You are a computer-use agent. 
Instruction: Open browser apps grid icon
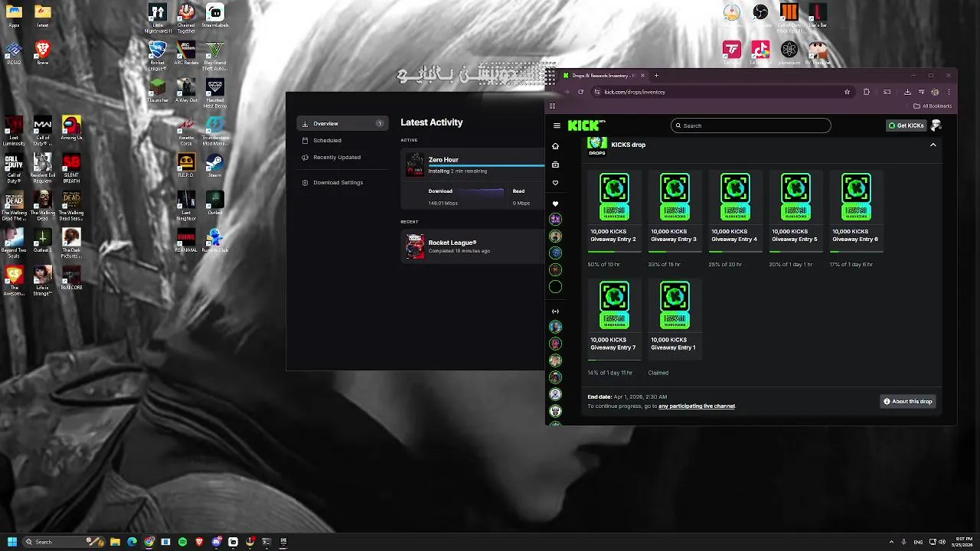point(552,106)
